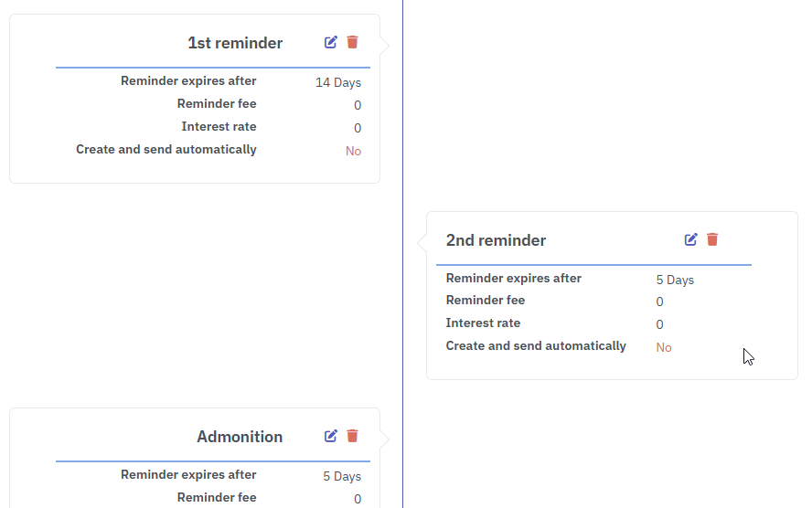
Task: Click 'Reminder expires after' label in Admonition card
Action: pos(188,475)
